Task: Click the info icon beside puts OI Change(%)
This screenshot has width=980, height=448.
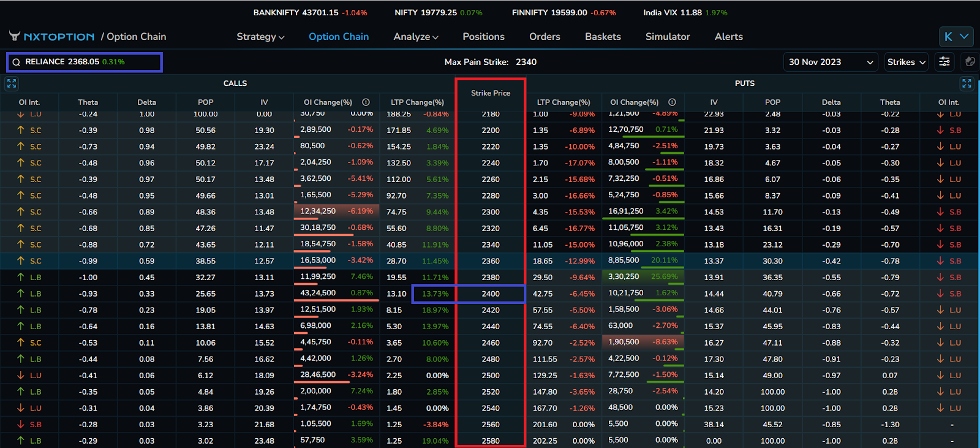Action: 672,102
